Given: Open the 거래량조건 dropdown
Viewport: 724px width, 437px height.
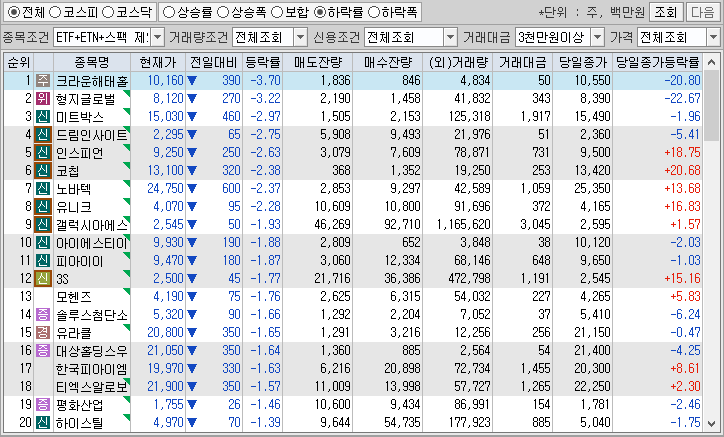Looking at the screenshot, I should [301, 37].
